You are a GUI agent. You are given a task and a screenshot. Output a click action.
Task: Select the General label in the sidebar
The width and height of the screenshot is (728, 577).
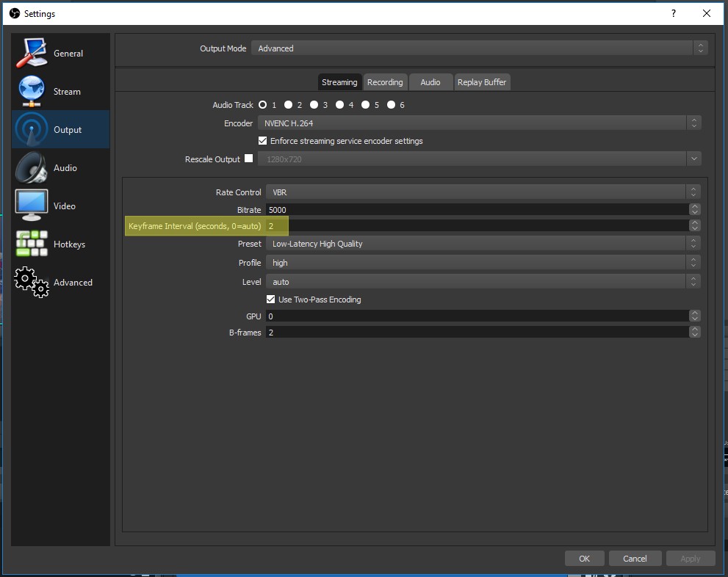click(68, 54)
